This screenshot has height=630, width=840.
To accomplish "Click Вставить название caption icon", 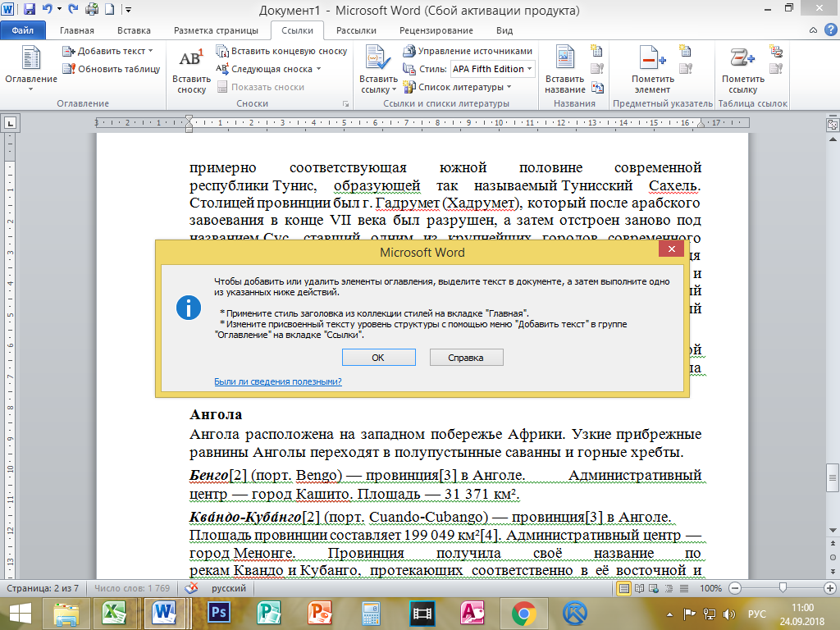I will [564, 70].
